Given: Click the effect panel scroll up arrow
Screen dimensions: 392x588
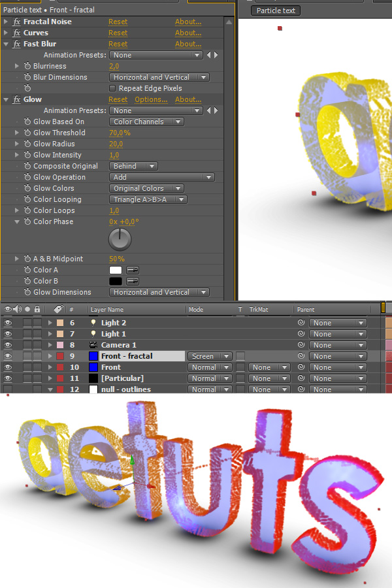Looking at the screenshot, I should [x=229, y=22].
